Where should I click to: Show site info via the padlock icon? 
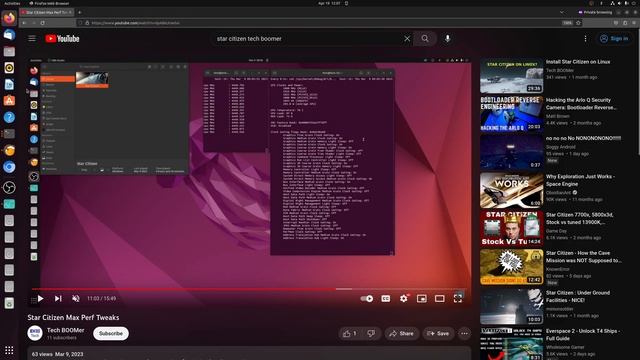pyautogui.click(x=87, y=23)
